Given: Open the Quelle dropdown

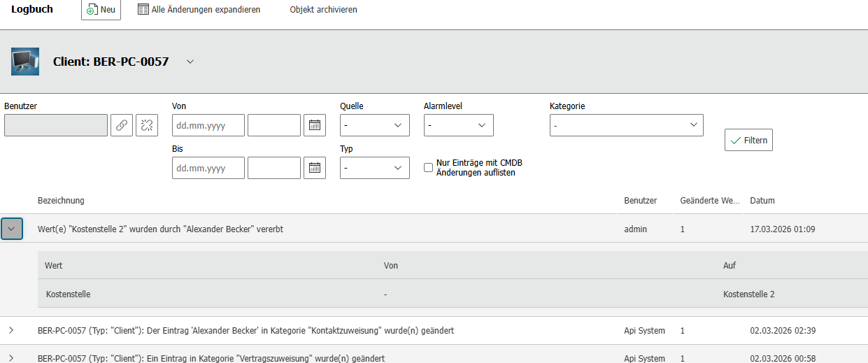Looking at the screenshot, I should pyautogui.click(x=375, y=125).
